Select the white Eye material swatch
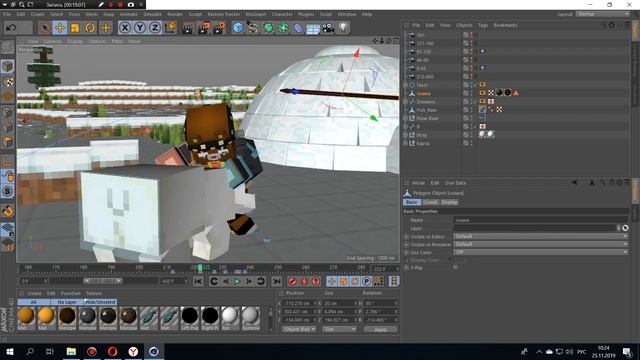The width and height of the screenshot is (640, 360). 230,318
